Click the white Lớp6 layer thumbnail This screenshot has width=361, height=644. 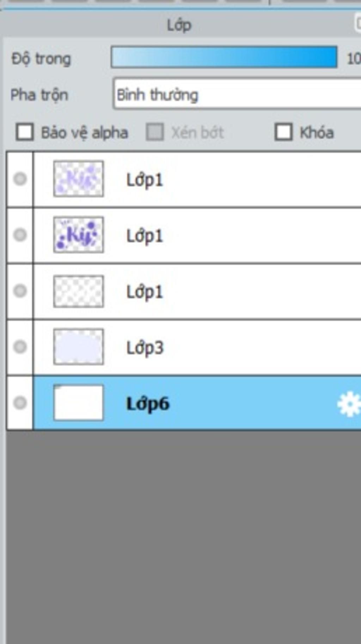[79, 402]
